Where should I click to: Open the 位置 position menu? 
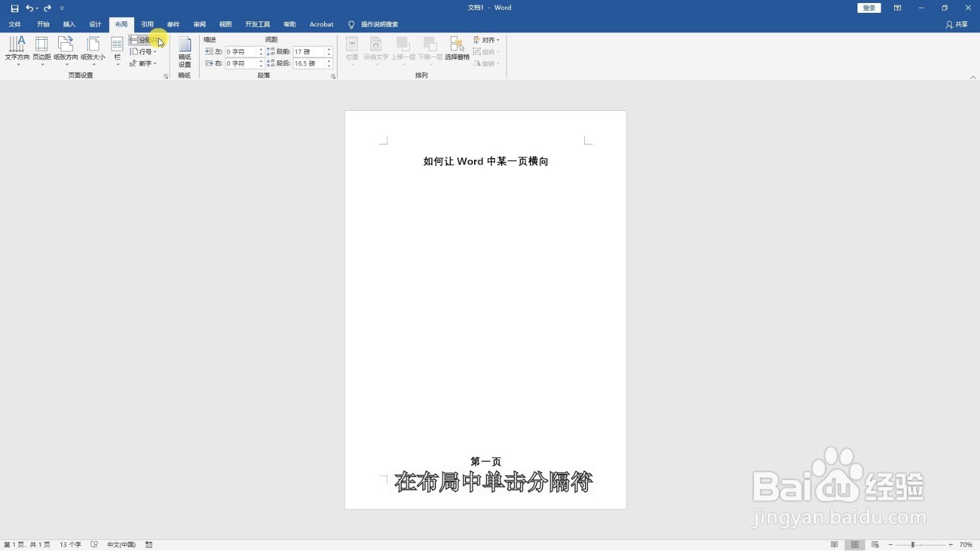pyautogui.click(x=352, y=50)
